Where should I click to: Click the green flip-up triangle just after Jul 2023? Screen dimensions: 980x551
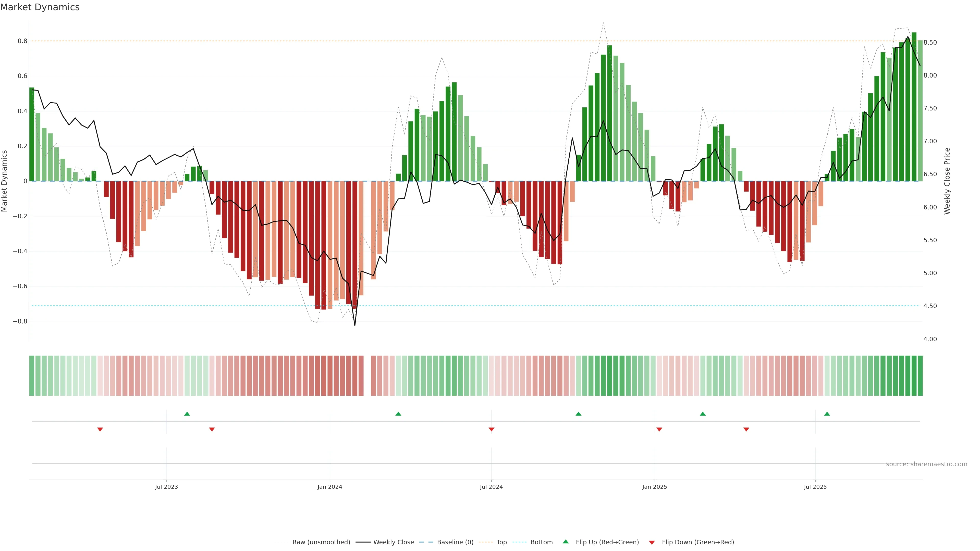pos(187,414)
